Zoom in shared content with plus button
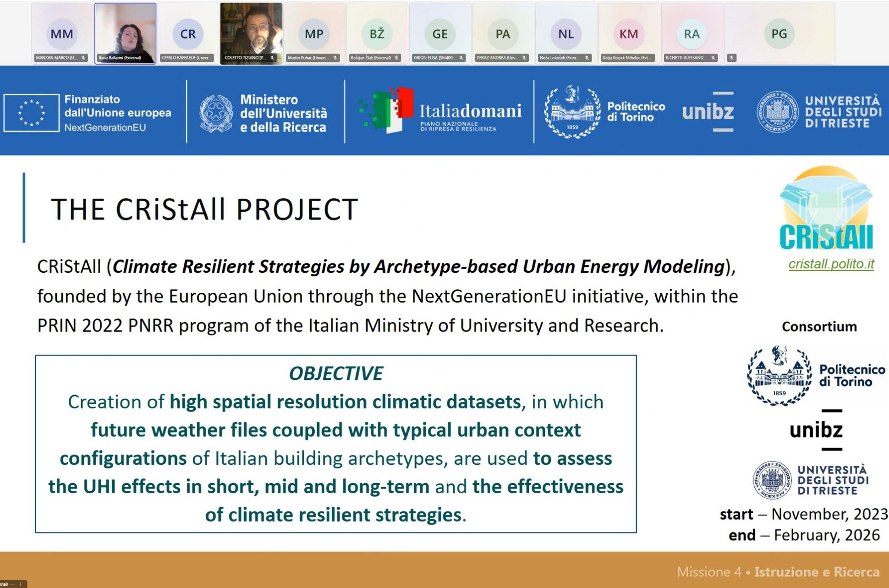 (21, 584)
